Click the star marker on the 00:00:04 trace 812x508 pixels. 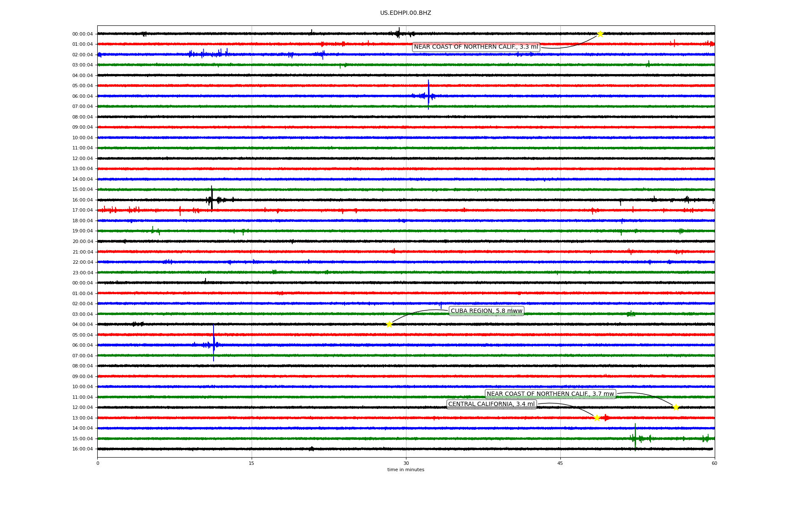pyautogui.click(x=600, y=34)
